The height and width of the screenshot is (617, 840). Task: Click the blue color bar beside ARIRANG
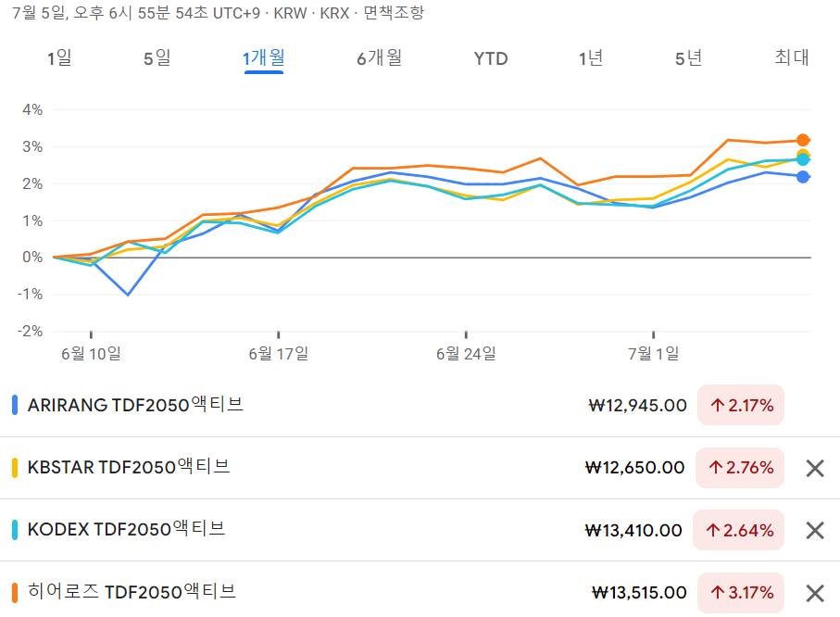[15, 405]
